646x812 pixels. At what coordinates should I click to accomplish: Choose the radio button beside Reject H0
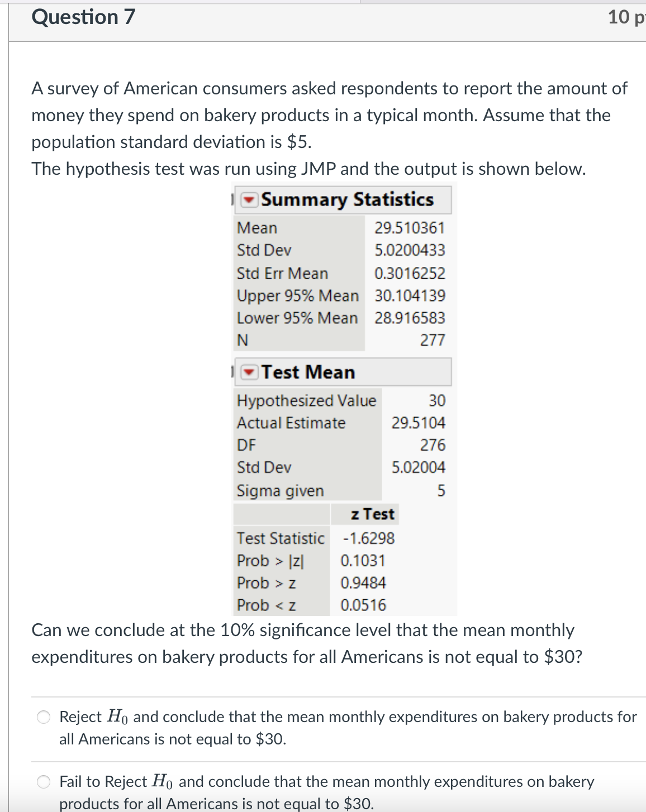[x=42, y=717]
